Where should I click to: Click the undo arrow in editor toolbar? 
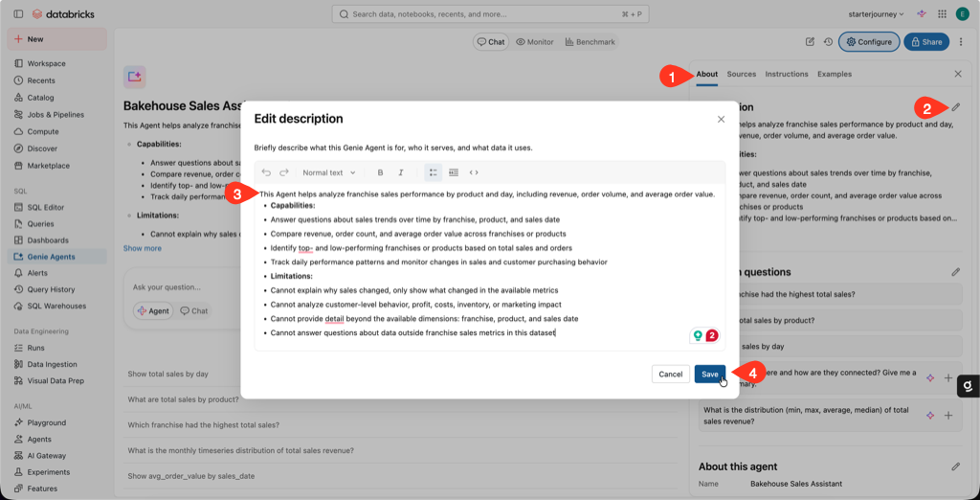pyautogui.click(x=267, y=172)
